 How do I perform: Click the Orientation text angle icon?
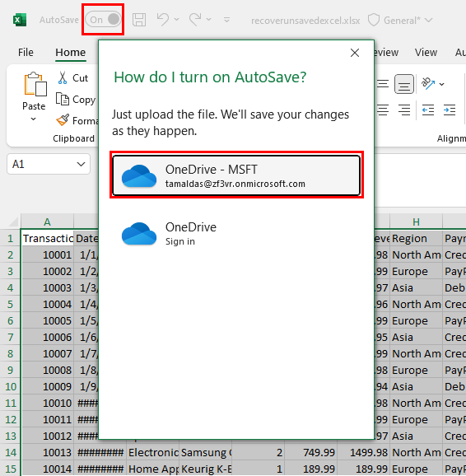pyautogui.click(x=428, y=83)
